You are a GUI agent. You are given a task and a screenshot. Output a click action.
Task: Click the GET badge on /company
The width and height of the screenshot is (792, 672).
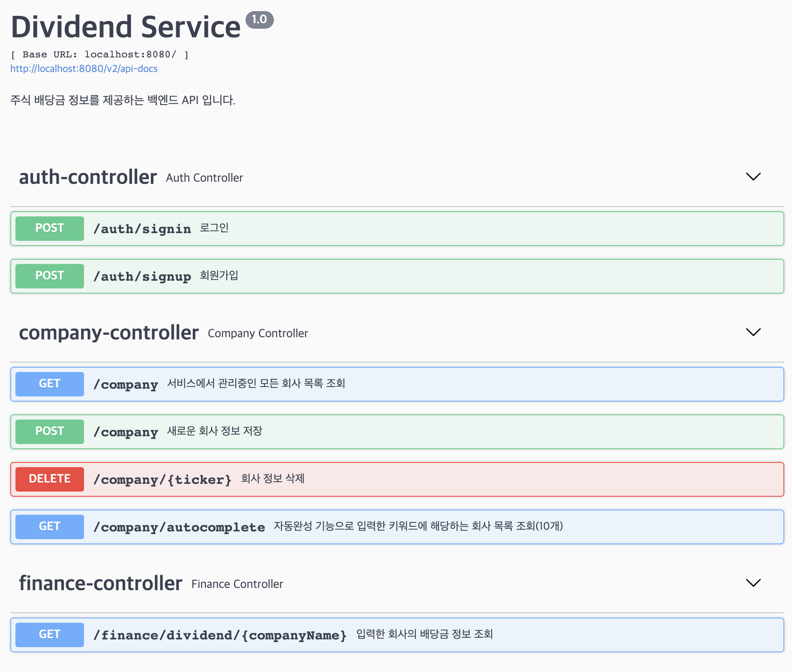click(x=49, y=384)
